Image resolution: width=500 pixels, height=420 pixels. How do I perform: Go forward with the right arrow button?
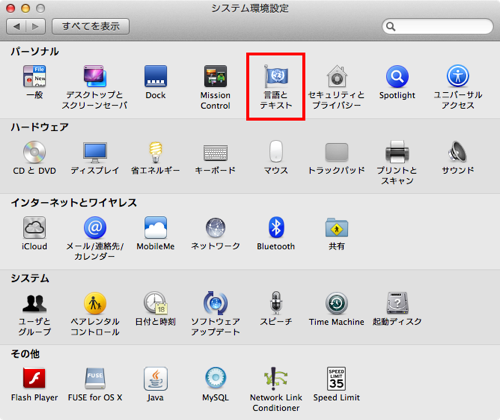36,26
